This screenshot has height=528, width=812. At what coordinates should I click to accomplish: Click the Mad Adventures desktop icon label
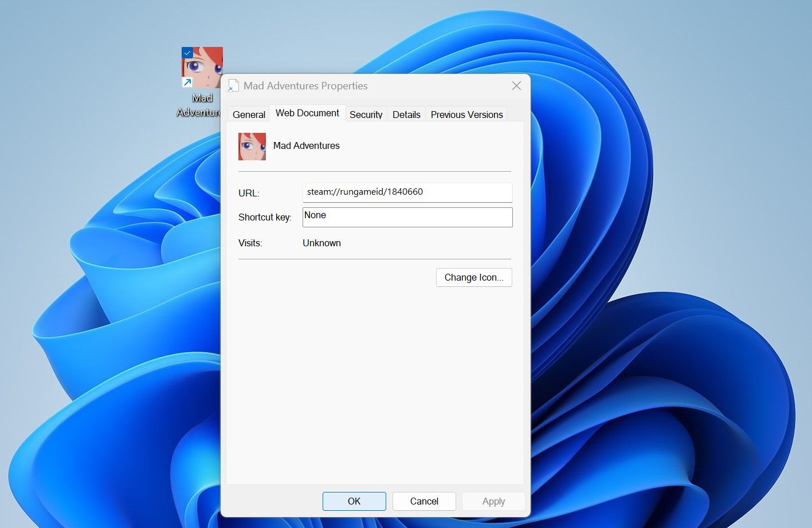click(199, 105)
